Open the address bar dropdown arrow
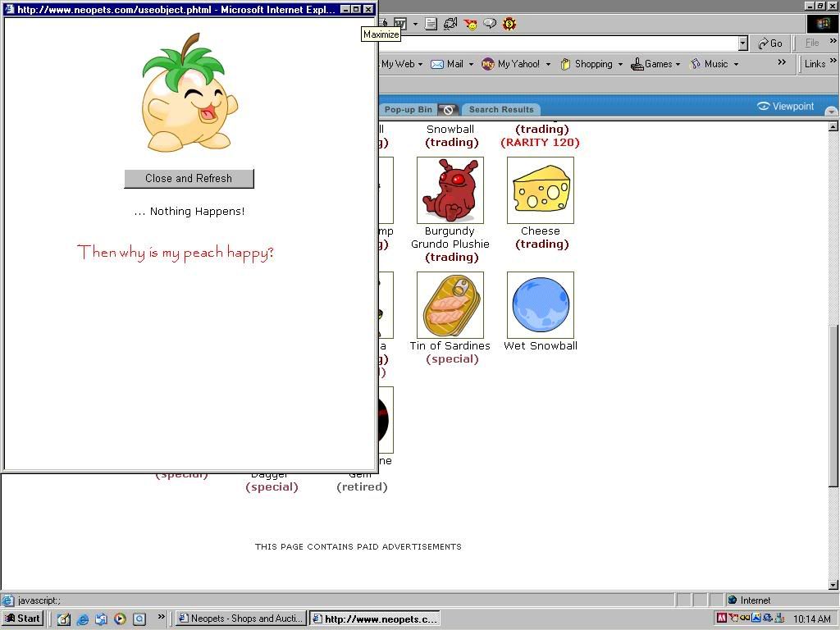 (x=742, y=43)
